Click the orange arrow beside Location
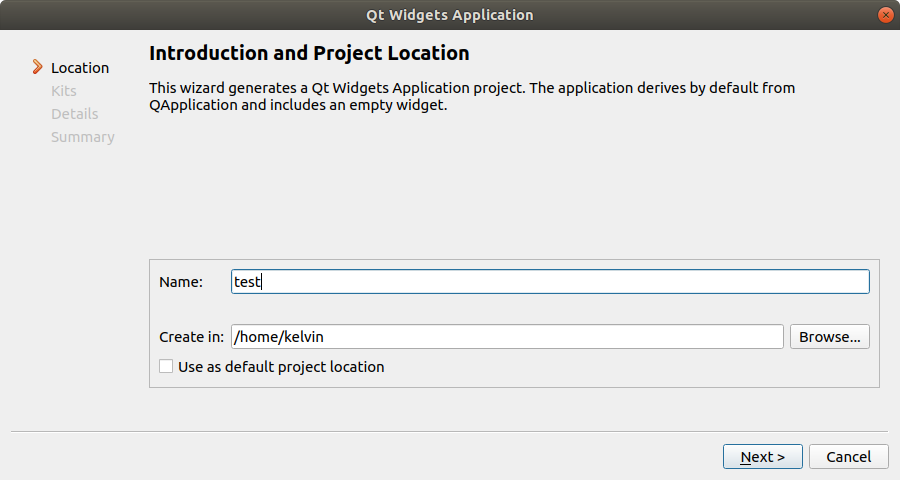 38,68
